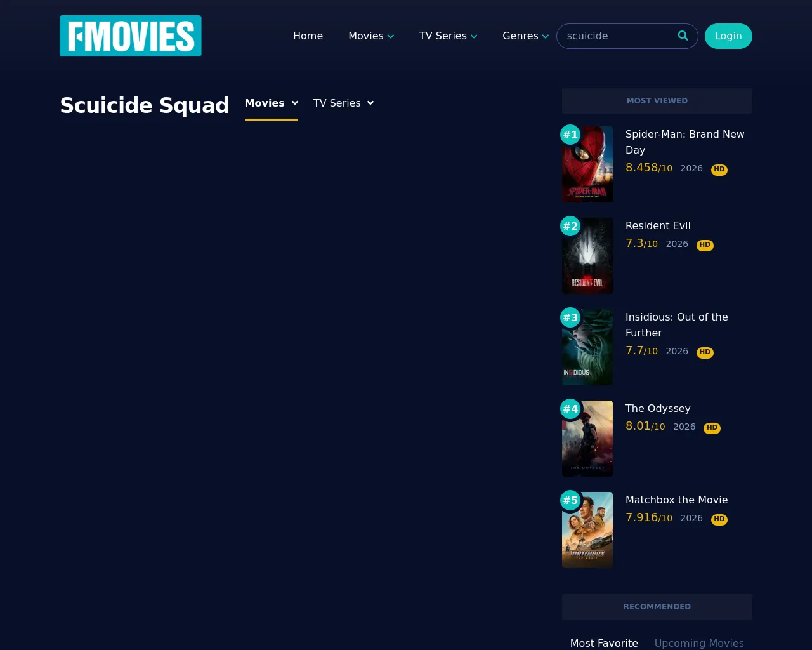Click the #5 rank badge
The height and width of the screenshot is (650, 812).
pyautogui.click(x=570, y=500)
